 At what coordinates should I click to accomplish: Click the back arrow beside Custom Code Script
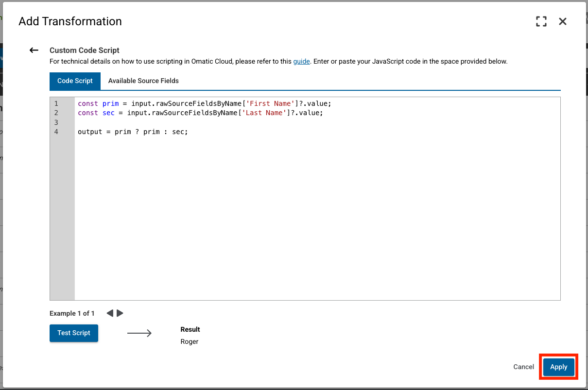[x=34, y=50]
